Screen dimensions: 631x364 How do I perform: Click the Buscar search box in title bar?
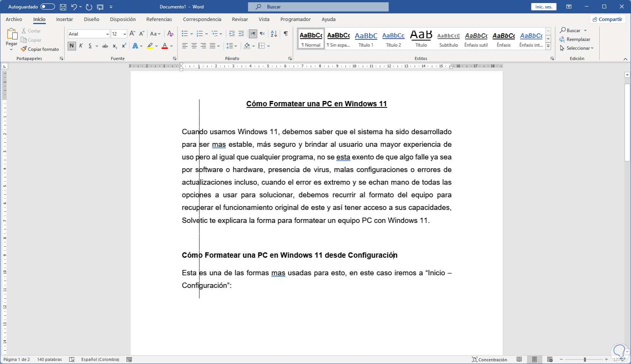tap(318, 7)
